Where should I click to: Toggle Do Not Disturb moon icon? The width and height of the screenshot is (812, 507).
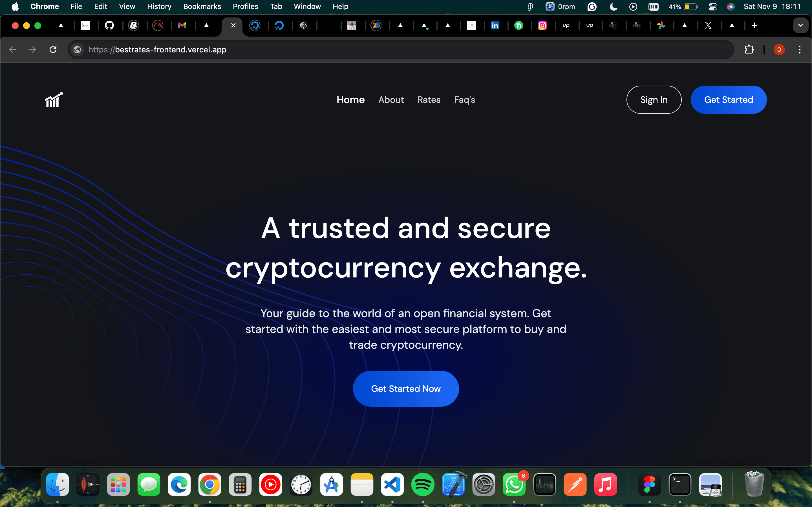(613, 7)
